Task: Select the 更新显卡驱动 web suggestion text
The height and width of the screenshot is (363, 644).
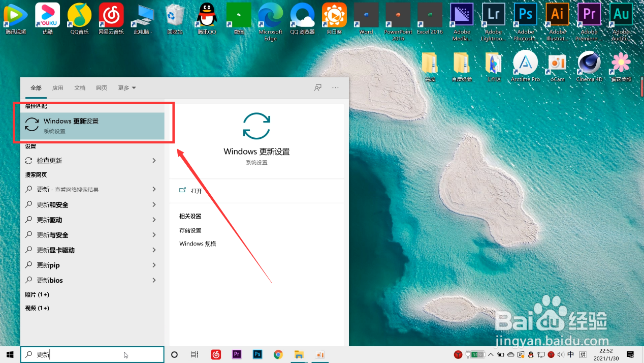Action: tap(56, 250)
